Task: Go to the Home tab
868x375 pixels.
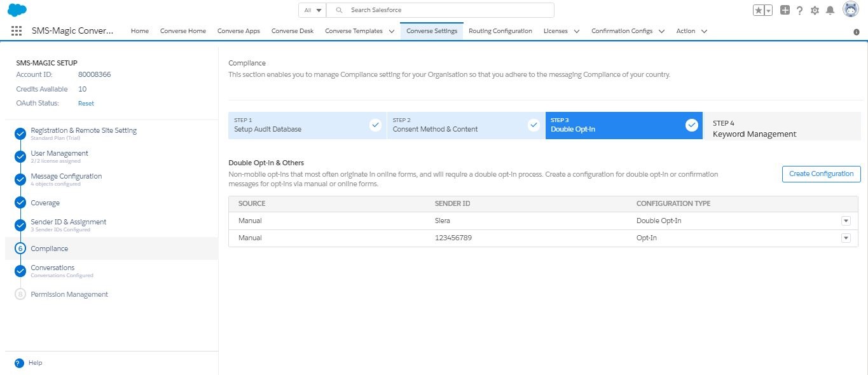Action: tap(140, 31)
